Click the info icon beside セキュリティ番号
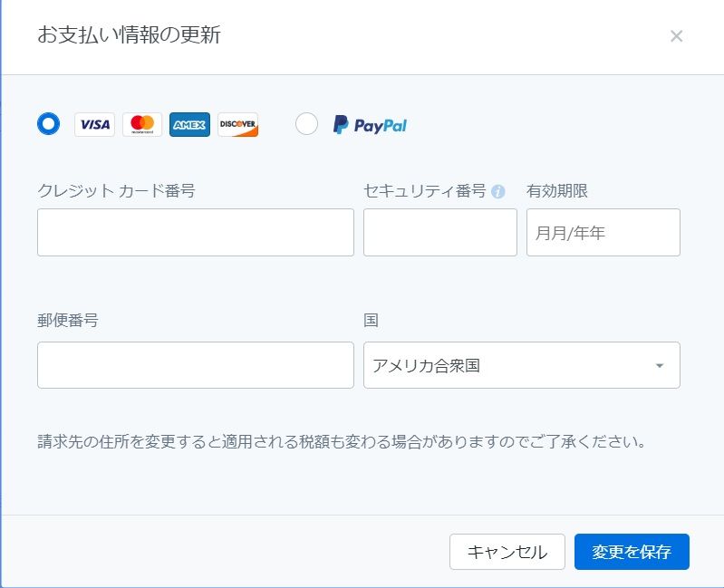 (497, 192)
